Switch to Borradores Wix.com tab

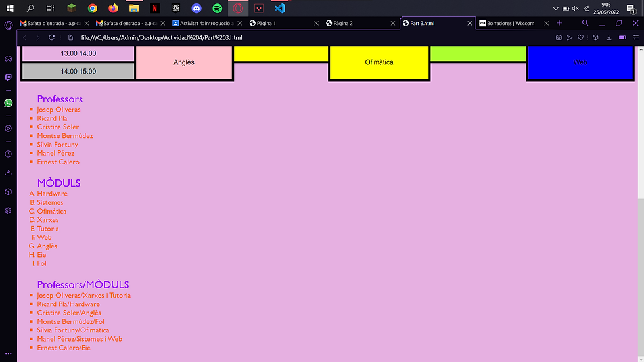513,24
